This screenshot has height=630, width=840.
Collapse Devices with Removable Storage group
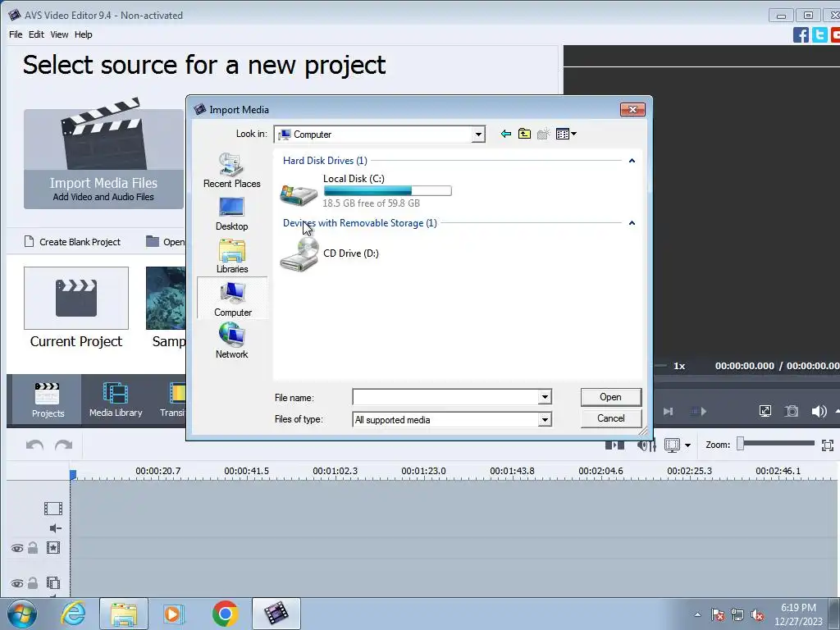coord(632,223)
